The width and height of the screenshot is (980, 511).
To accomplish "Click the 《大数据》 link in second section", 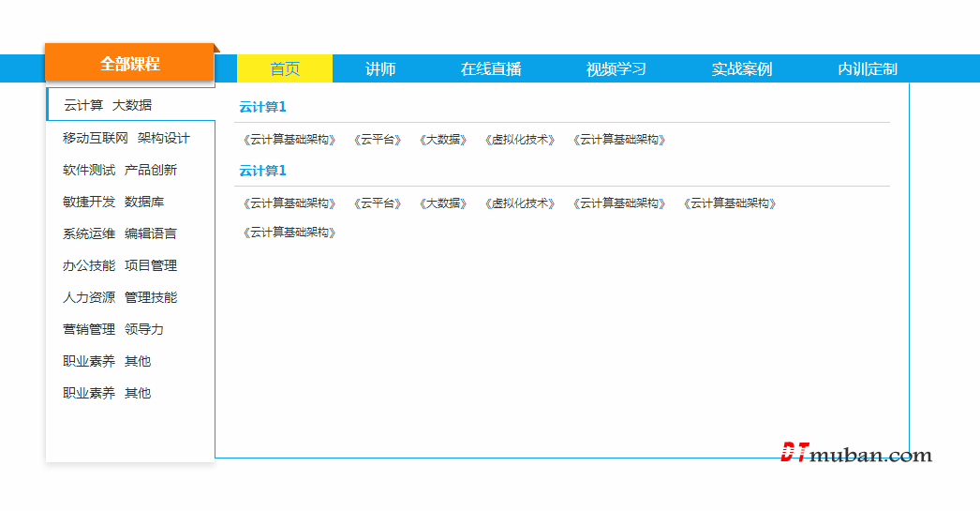I will pyautogui.click(x=443, y=203).
